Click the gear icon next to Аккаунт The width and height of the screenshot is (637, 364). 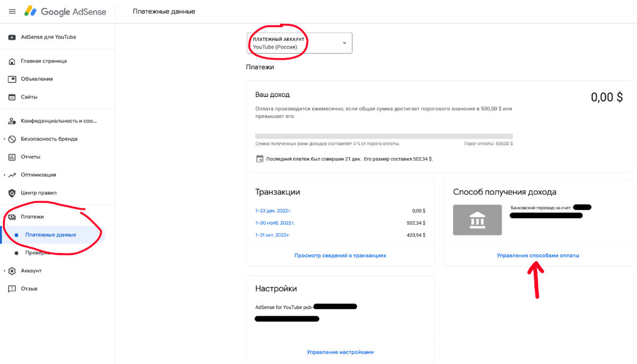[x=12, y=271]
